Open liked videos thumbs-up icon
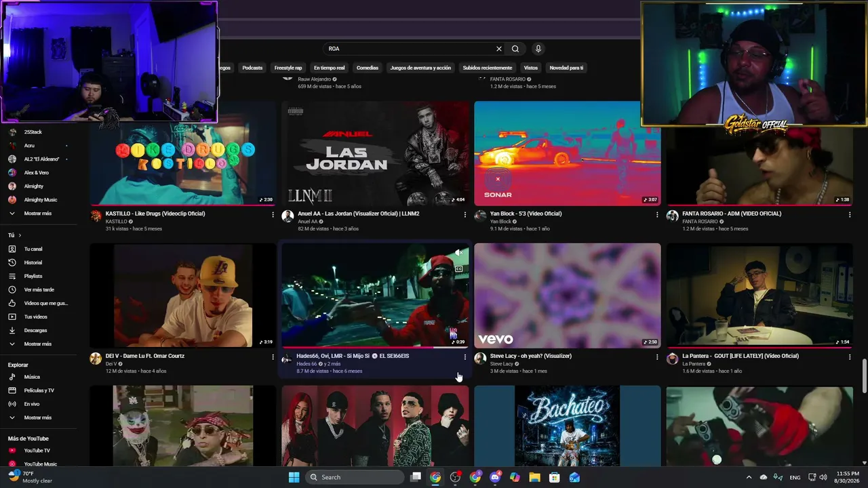The image size is (868, 488). pos(12,303)
